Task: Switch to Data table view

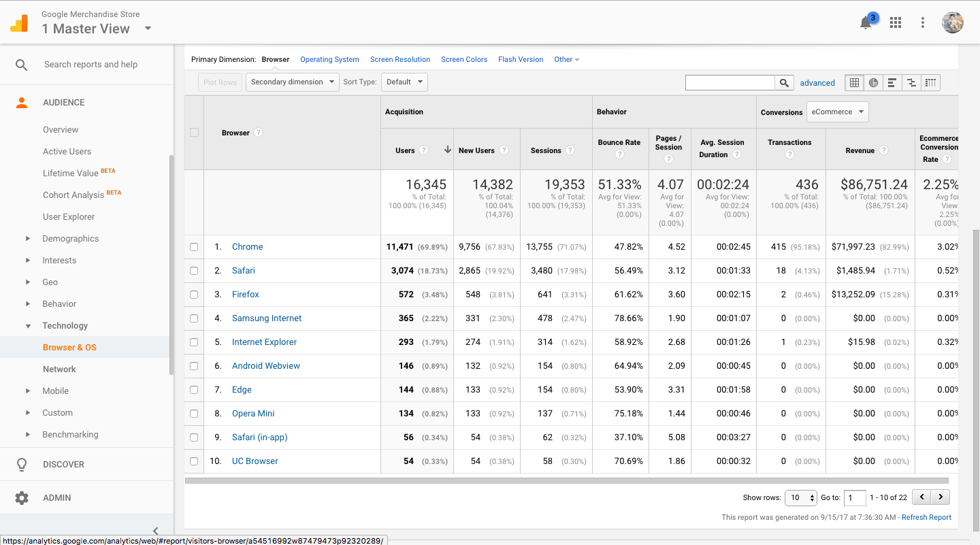Action: 854,83
